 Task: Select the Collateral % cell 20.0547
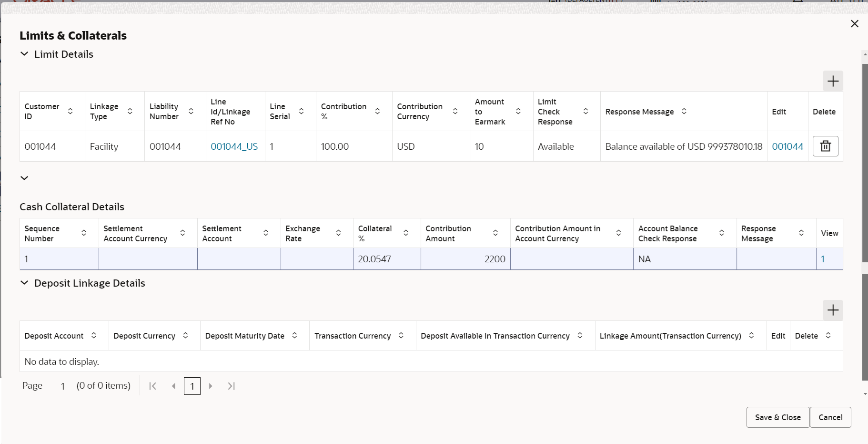(386, 259)
